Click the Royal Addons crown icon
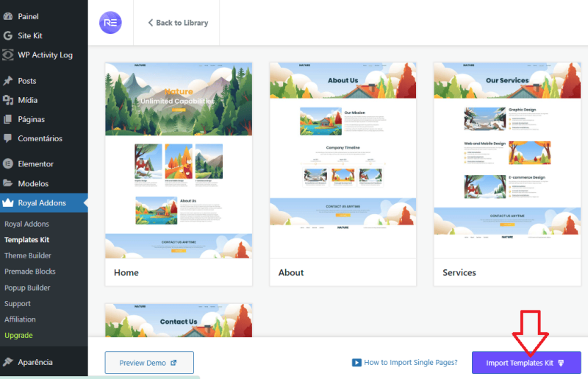 (x=8, y=203)
